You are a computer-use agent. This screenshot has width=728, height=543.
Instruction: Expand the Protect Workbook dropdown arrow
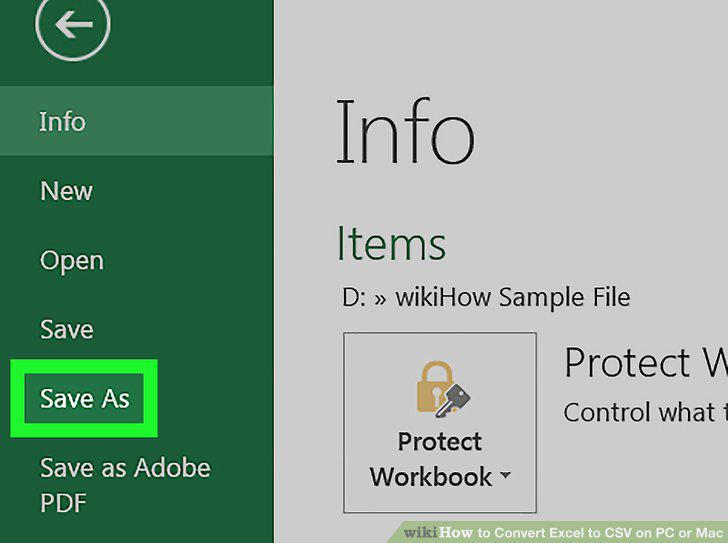click(x=506, y=475)
